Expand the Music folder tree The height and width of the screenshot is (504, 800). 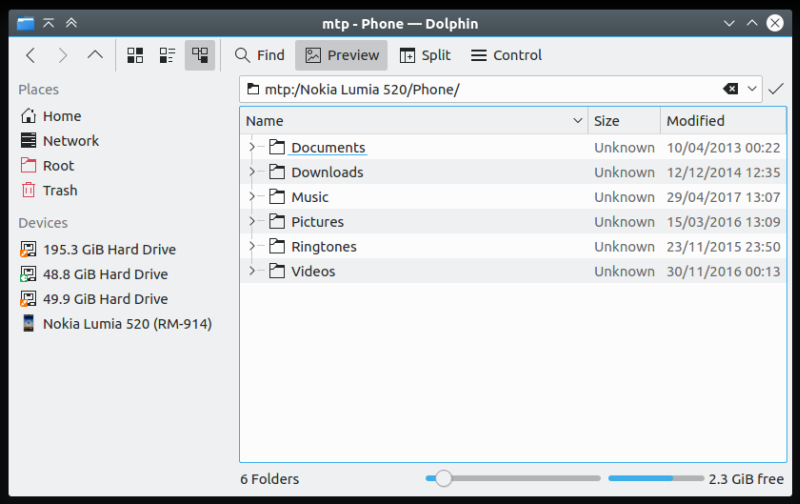[x=252, y=196]
